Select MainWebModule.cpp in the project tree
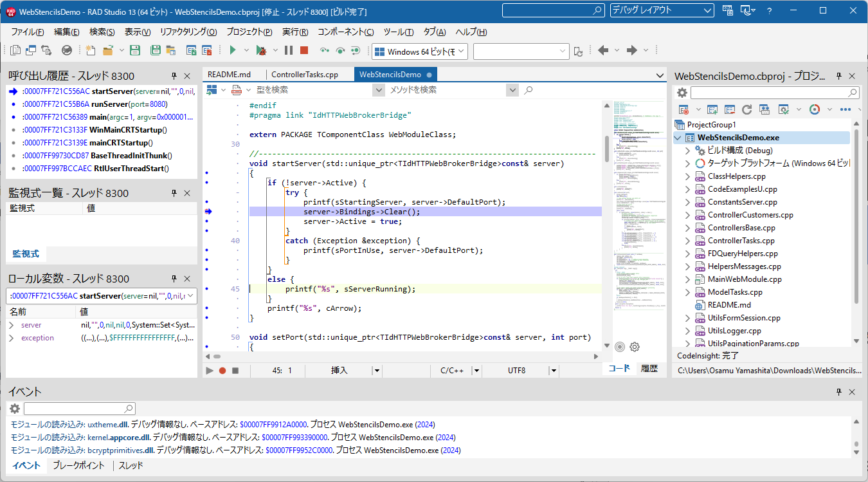Viewport: 868px width, 482px height. [745, 279]
